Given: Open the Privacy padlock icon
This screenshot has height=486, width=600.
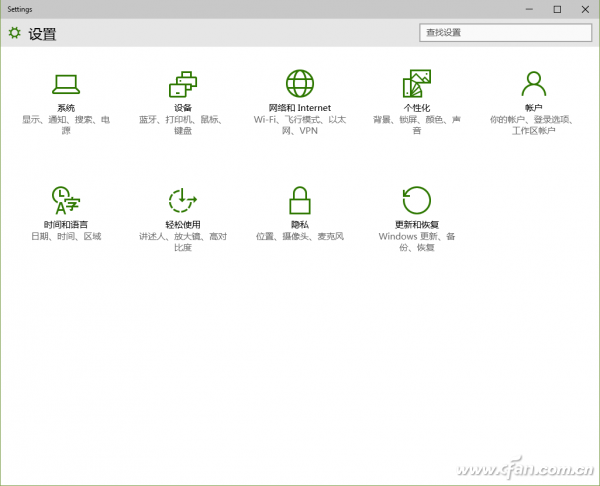Looking at the screenshot, I should [x=300, y=200].
